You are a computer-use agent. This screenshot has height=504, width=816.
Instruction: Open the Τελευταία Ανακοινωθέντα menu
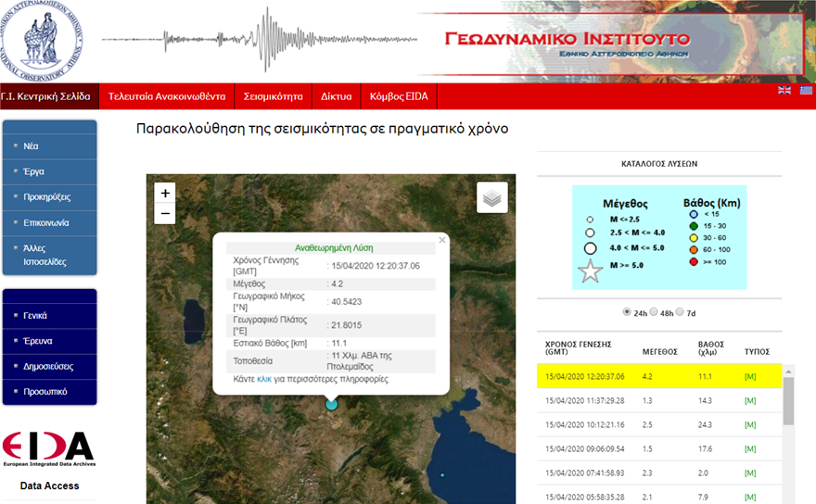(x=167, y=95)
